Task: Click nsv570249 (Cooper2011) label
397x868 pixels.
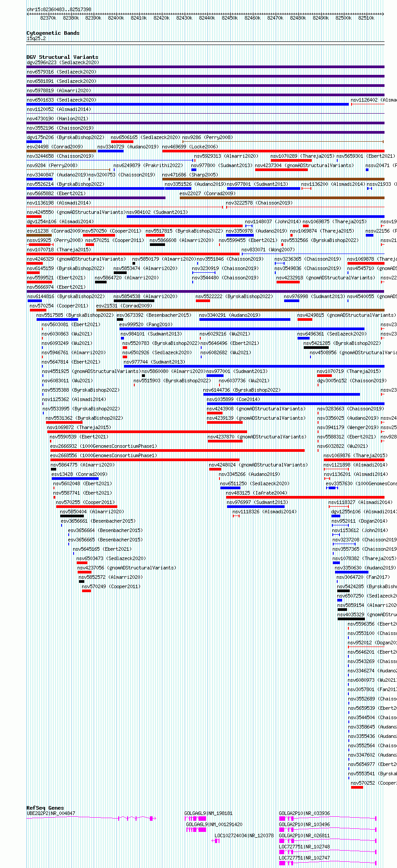Action: [111, 586]
